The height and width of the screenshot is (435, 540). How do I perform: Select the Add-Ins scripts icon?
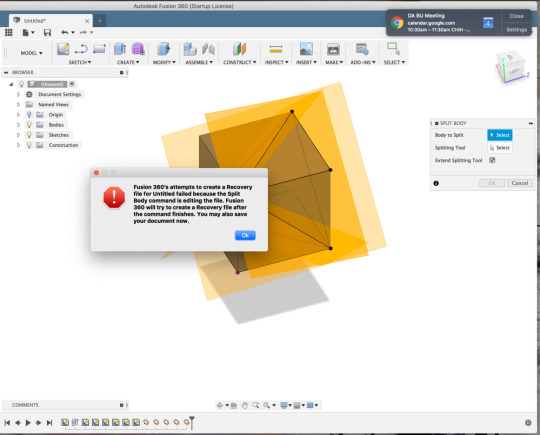tap(362, 49)
